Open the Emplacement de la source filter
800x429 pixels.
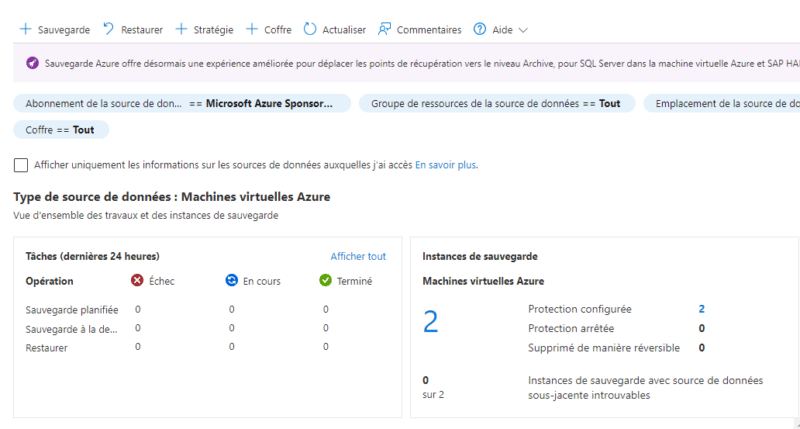point(721,104)
